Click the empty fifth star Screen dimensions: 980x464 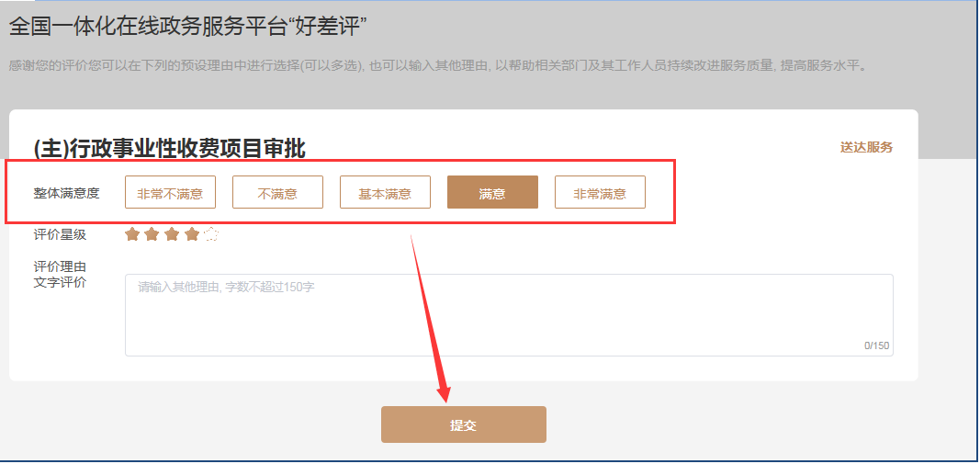pos(211,234)
